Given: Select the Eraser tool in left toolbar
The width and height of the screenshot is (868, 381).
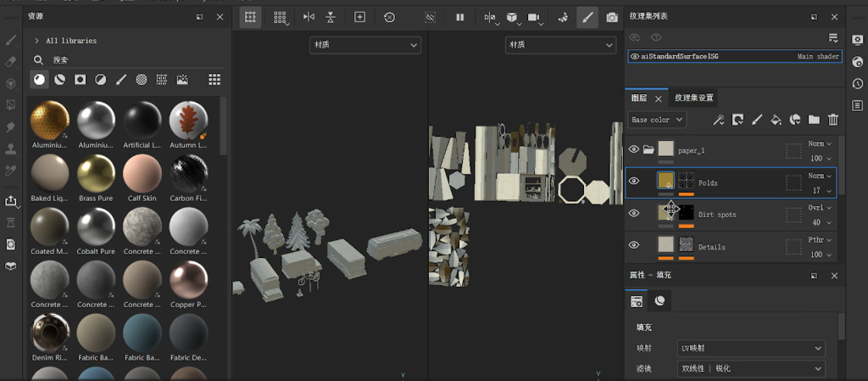Looking at the screenshot, I should point(10,62).
